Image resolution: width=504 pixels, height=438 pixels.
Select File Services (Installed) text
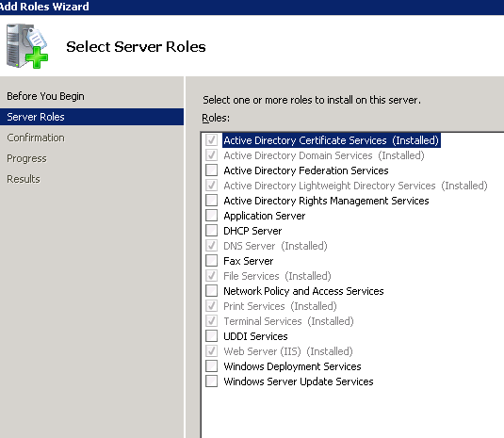277,276
